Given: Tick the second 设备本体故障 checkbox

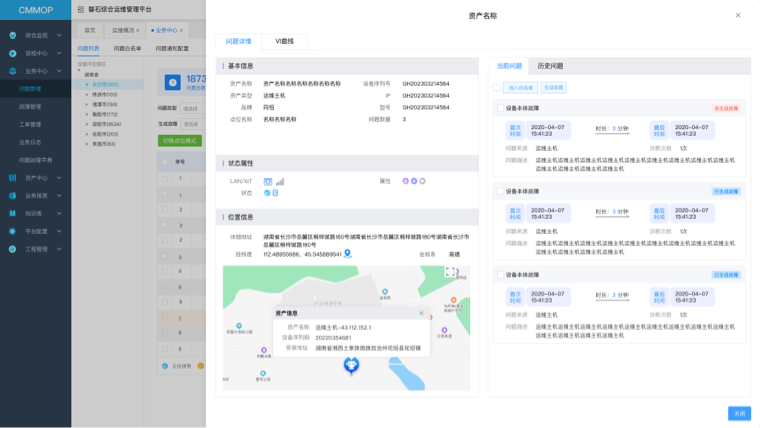Looking at the screenshot, I should [501, 190].
